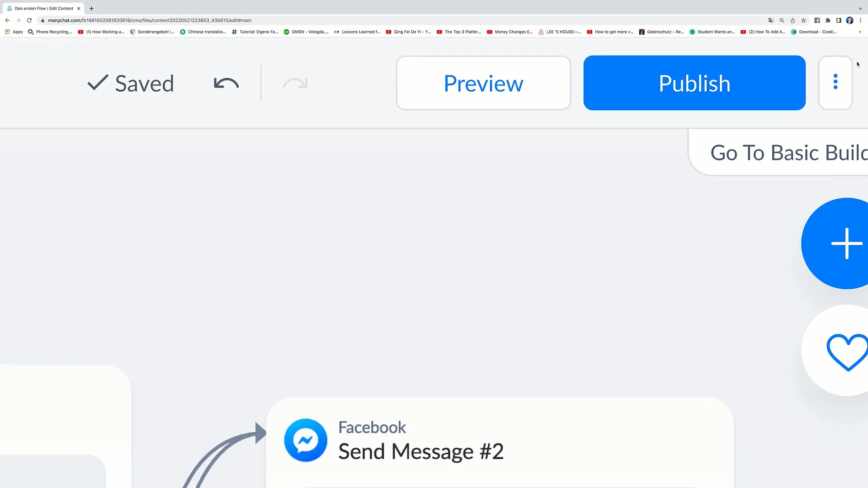
Task: Open the Preview mode
Action: (483, 83)
